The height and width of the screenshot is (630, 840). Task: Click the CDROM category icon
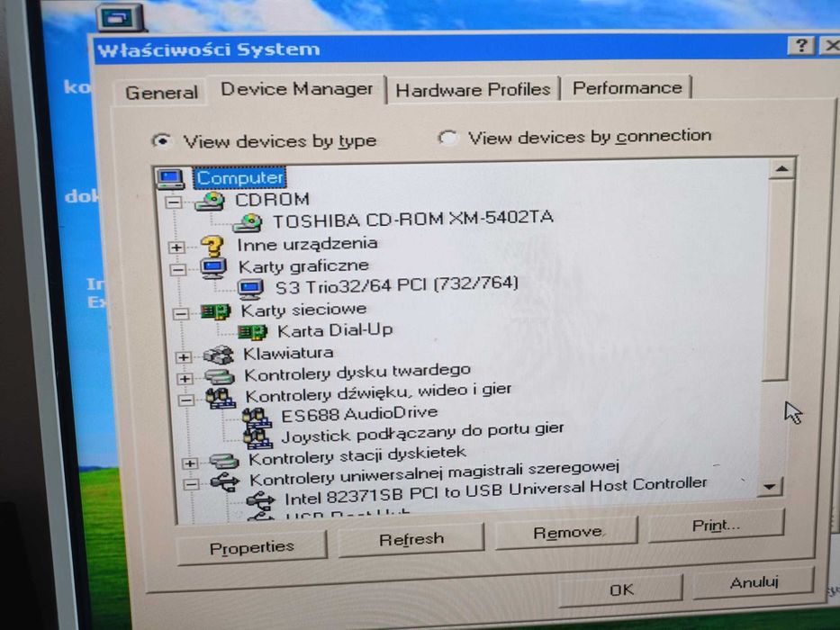click(210, 202)
